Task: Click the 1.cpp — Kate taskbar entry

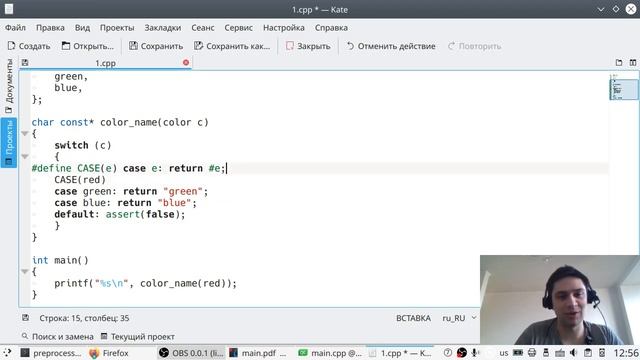Action: [400, 353]
